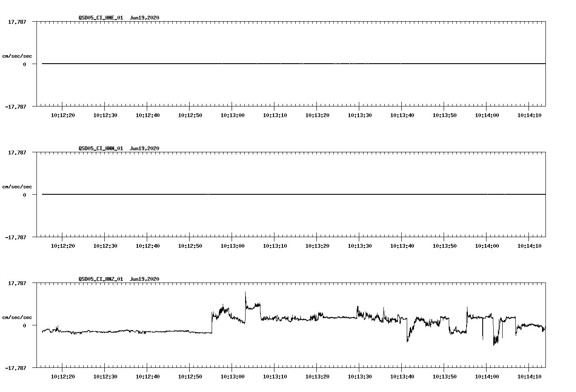Viewport: 576px width, 392px height.
Task: Click 10:14:10 on the HNZ time axis
Action: pos(529,377)
